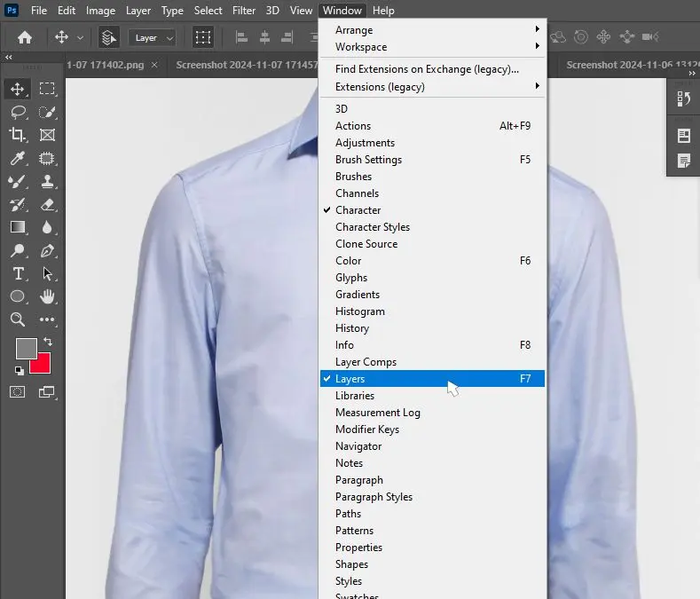The height and width of the screenshot is (599, 700).
Task: Click Find Extensions on Exchange (legacy)
Action: point(427,69)
